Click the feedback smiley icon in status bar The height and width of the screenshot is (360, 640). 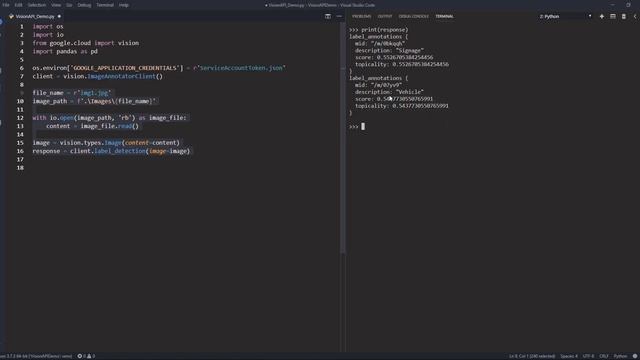[635, 356]
